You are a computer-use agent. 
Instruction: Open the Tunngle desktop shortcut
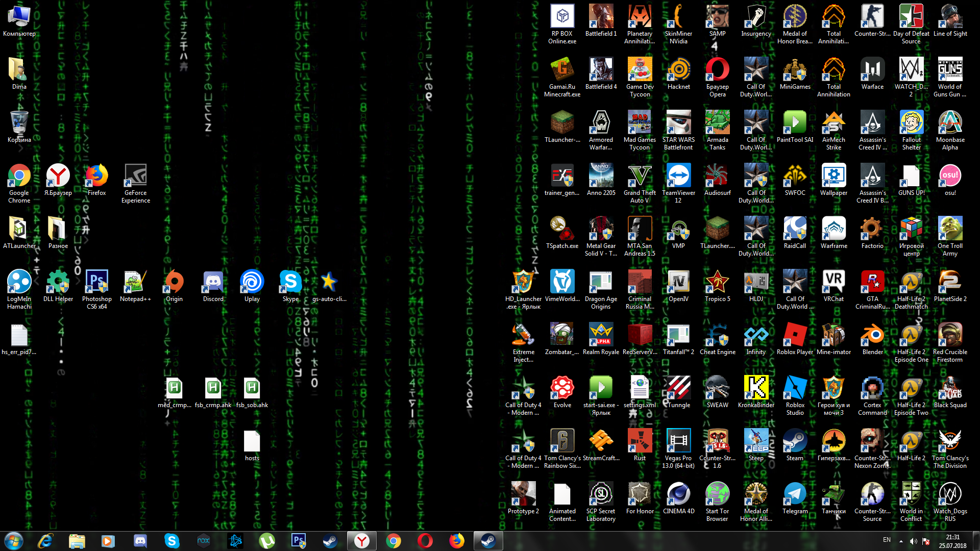point(679,392)
